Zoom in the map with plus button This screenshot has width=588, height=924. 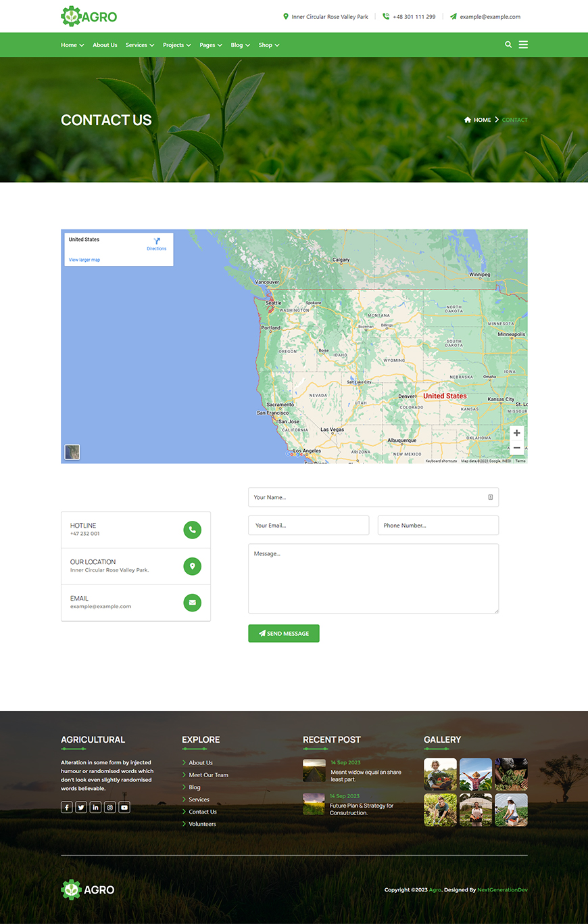pos(516,433)
